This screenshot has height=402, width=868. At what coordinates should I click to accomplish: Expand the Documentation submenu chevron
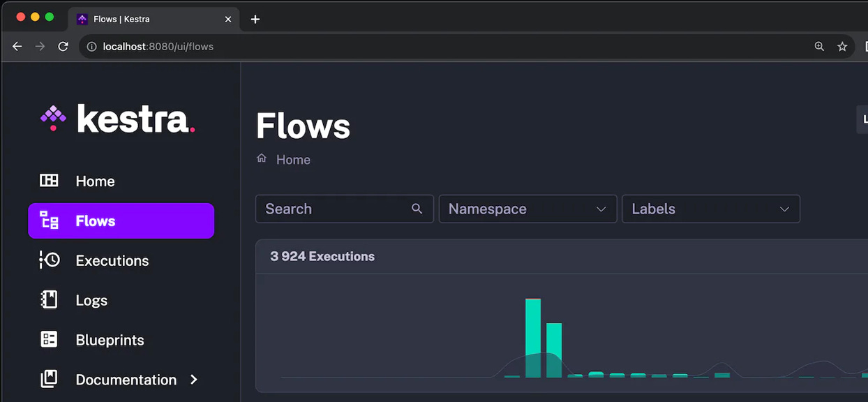[194, 380]
